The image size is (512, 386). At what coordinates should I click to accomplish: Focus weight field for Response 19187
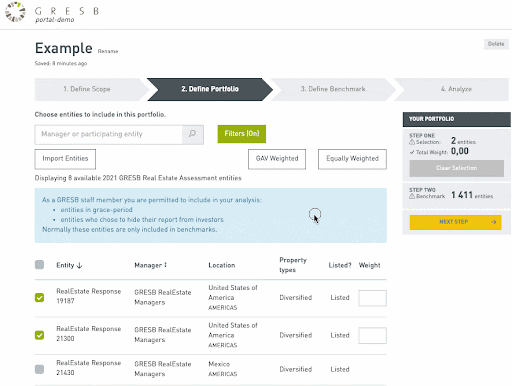tap(372, 298)
